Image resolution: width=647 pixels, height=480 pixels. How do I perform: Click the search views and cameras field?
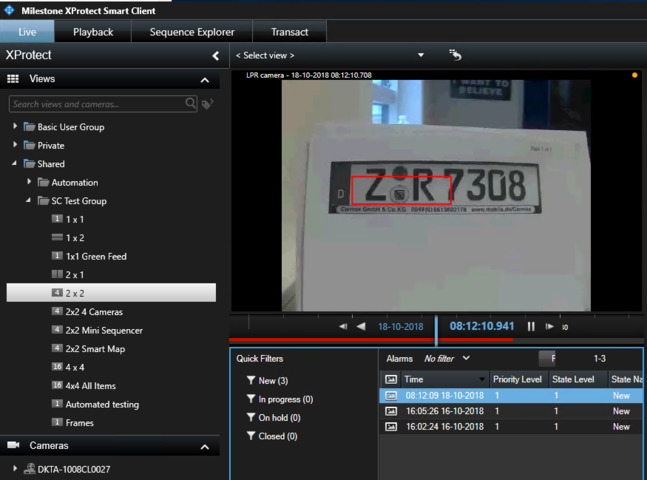pos(95,104)
